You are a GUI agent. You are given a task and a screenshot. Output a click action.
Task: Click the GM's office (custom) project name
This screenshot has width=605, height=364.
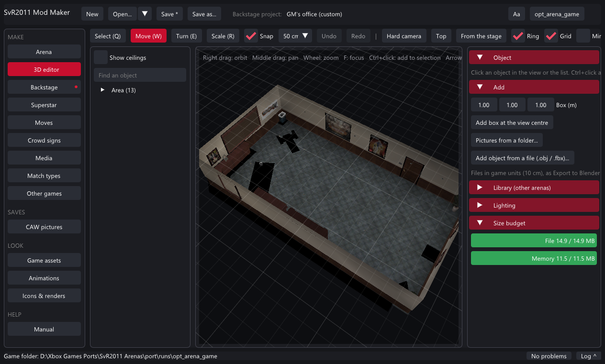pyautogui.click(x=314, y=14)
